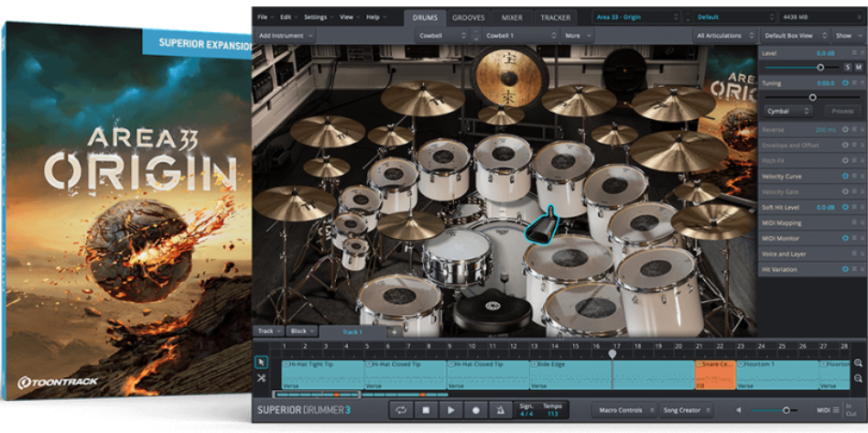Click the black drum throne seat
The image size is (868, 433).
(492, 310)
